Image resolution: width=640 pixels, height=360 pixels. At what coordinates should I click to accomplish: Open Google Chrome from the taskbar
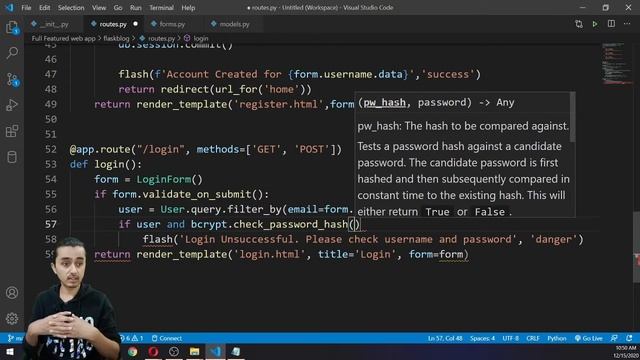tap(133, 351)
